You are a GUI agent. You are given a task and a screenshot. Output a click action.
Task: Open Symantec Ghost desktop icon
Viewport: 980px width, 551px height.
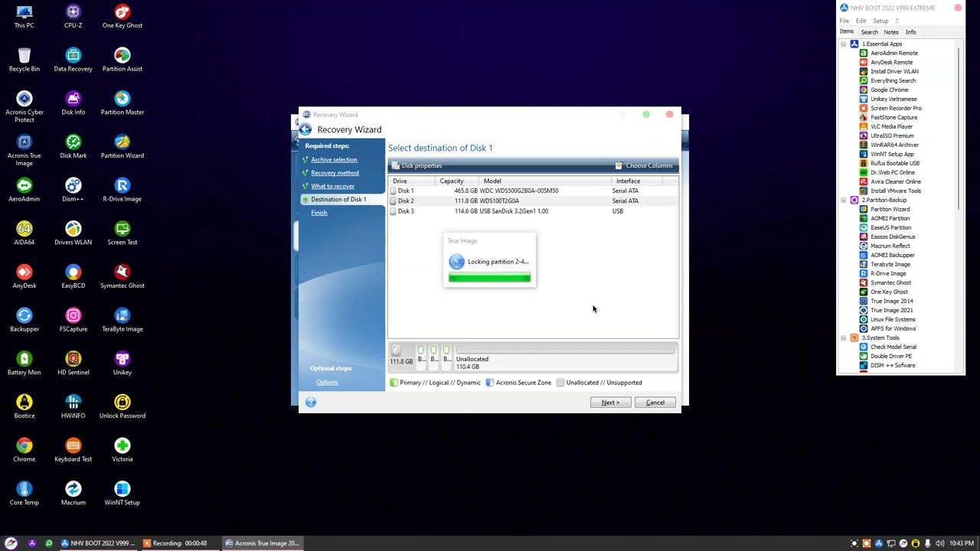122,277
